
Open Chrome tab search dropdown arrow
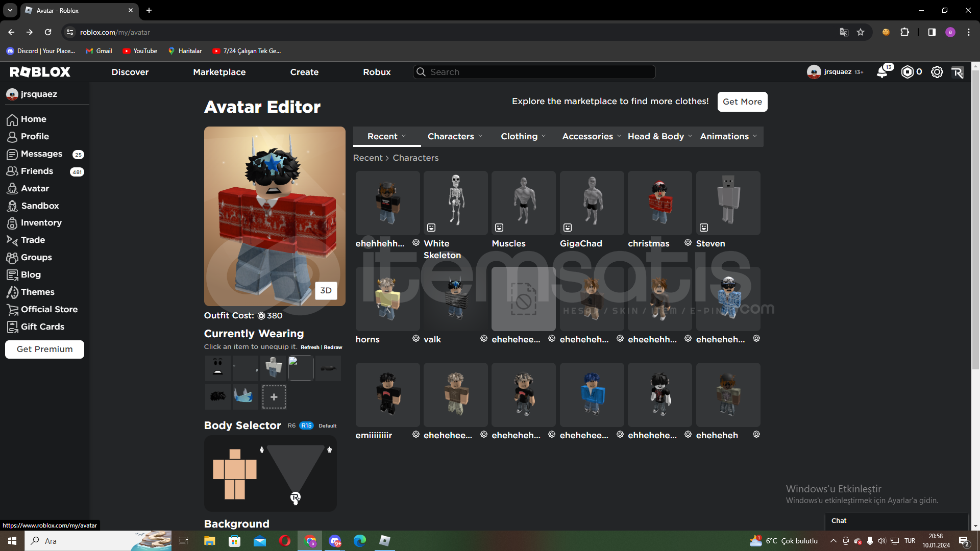tap(10, 10)
